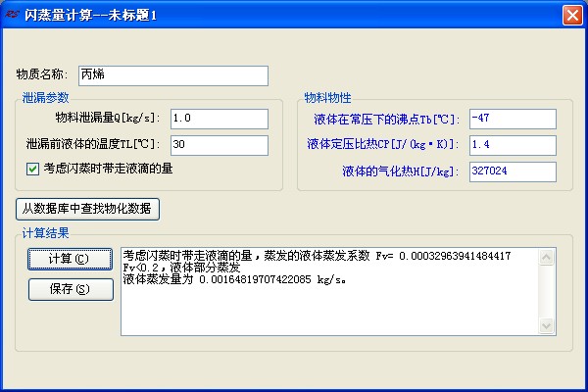Click the 液体在常压下的沸点Tb label

pos(387,120)
